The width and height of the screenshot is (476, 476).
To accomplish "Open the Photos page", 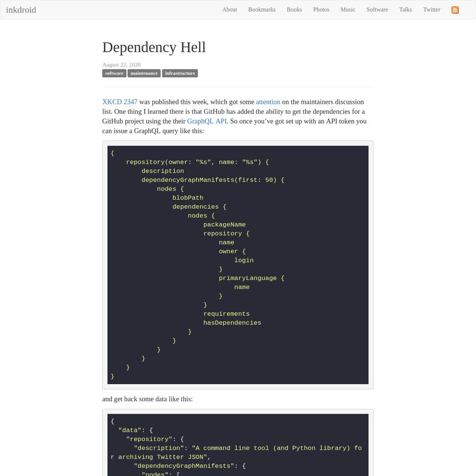I will 321,10.
